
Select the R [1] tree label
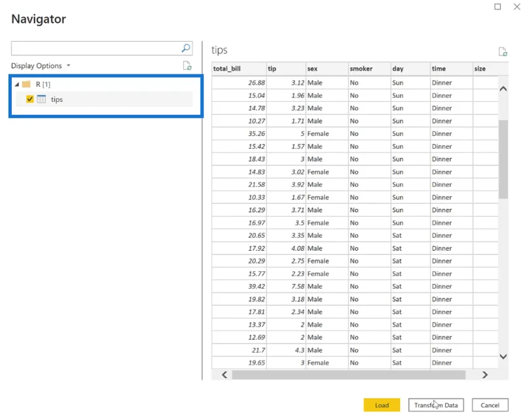[x=43, y=84]
